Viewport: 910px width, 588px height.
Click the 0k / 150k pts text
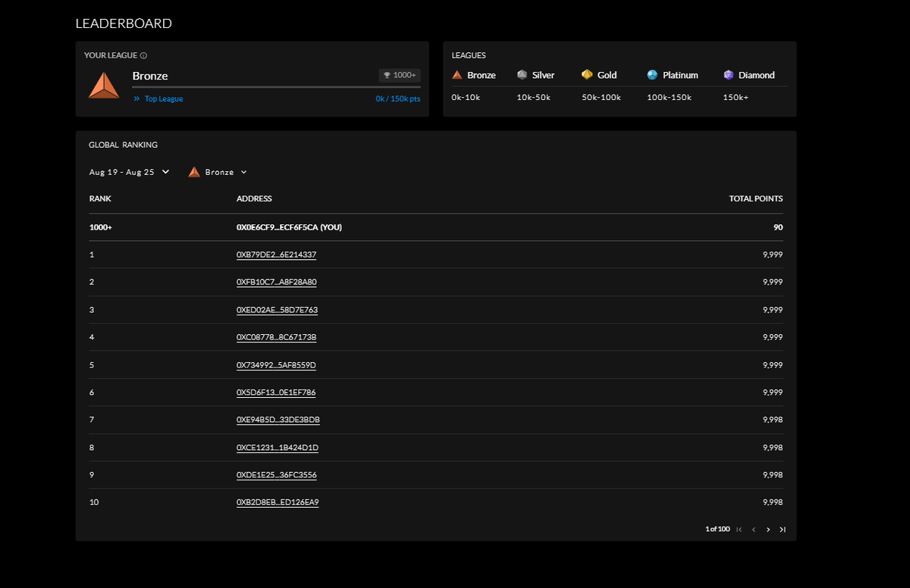click(397, 99)
